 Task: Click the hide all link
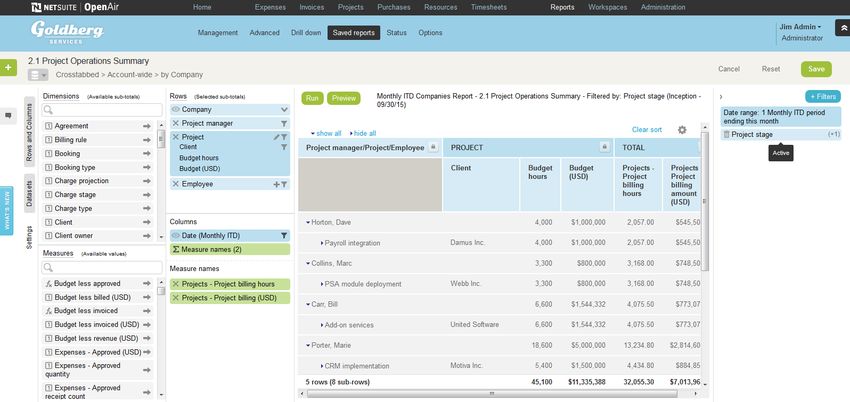(x=365, y=133)
